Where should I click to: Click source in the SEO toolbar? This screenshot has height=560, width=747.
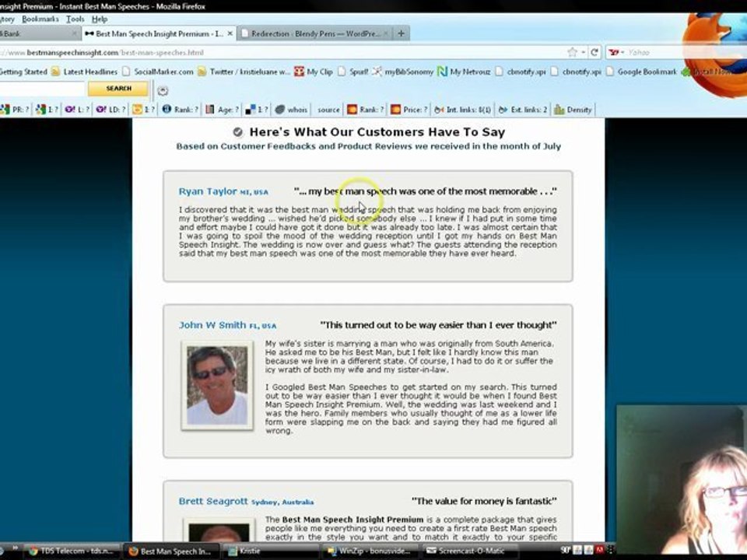coord(328,110)
